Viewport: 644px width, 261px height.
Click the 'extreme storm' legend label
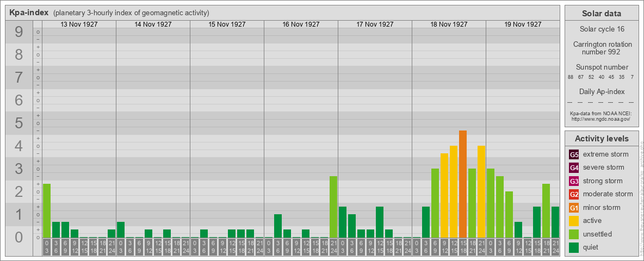[x=605, y=154]
